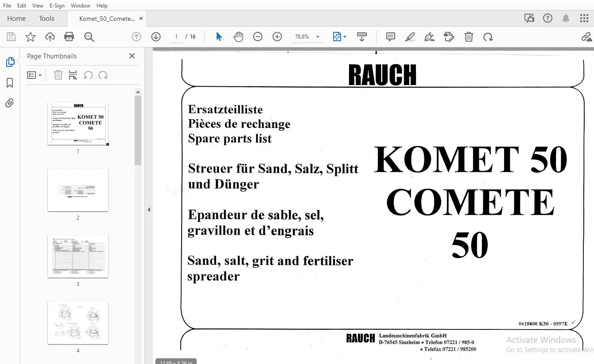Click the delete pages icon in thumbnails panel
The image size is (594, 364).
pos(58,75)
